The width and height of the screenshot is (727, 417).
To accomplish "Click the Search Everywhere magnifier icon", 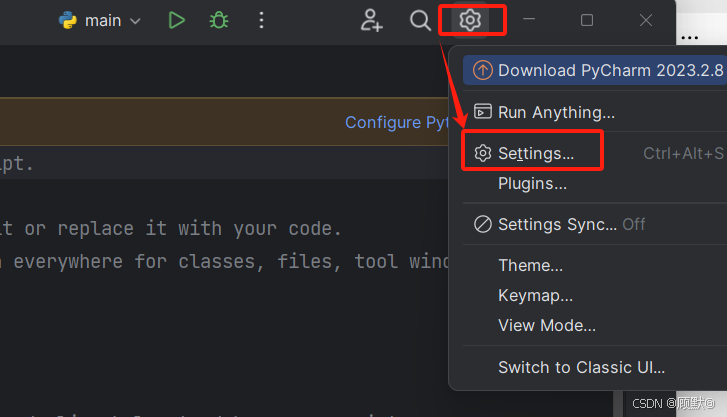I will (420, 20).
